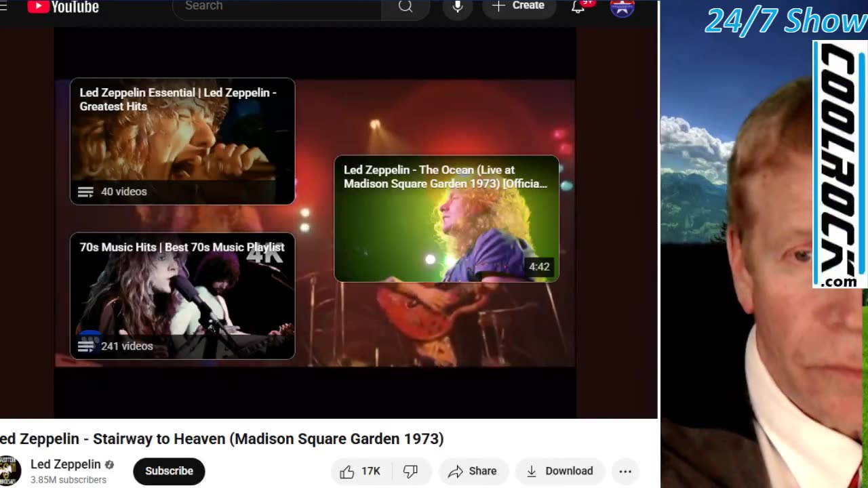Start voice search with microphone icon
The height and width of the screenshot is (488, 868).
[458, 7]
